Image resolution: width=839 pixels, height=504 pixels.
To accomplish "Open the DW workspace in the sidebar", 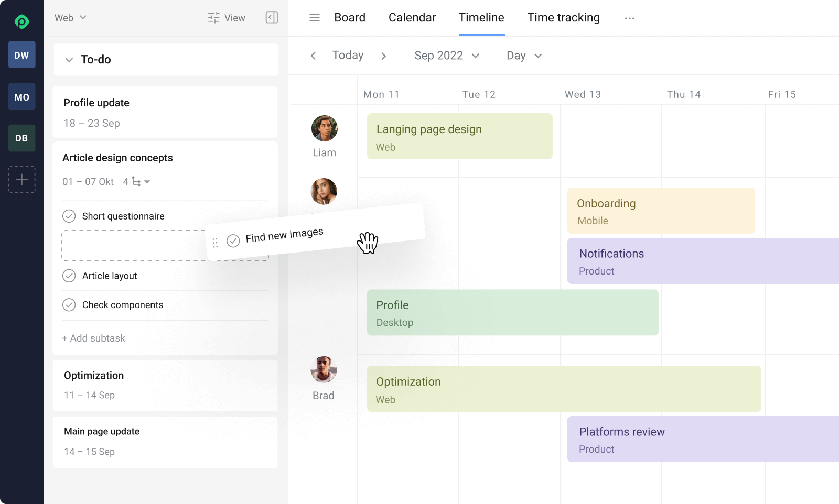I will coord(21,55).
